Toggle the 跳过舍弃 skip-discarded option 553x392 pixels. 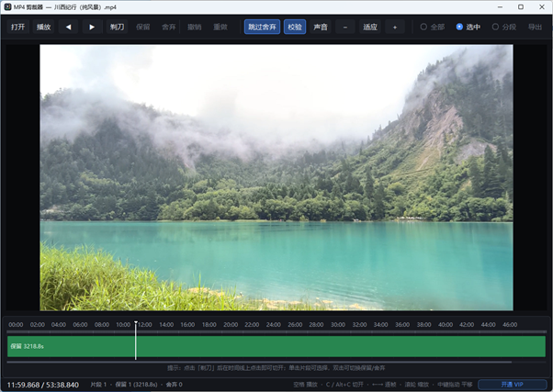click(262, 27)
